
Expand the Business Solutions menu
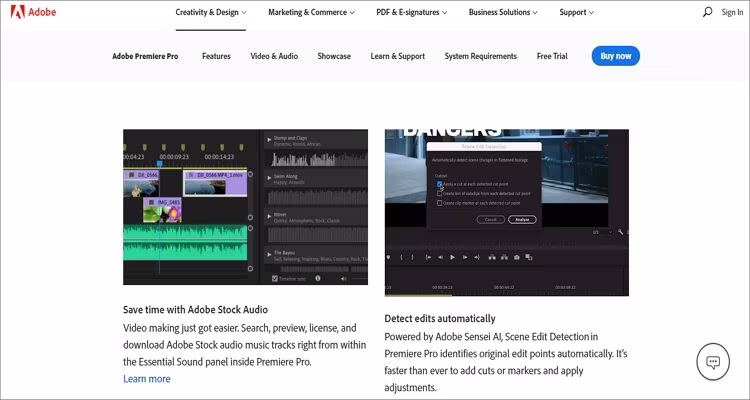coord(503,12)
